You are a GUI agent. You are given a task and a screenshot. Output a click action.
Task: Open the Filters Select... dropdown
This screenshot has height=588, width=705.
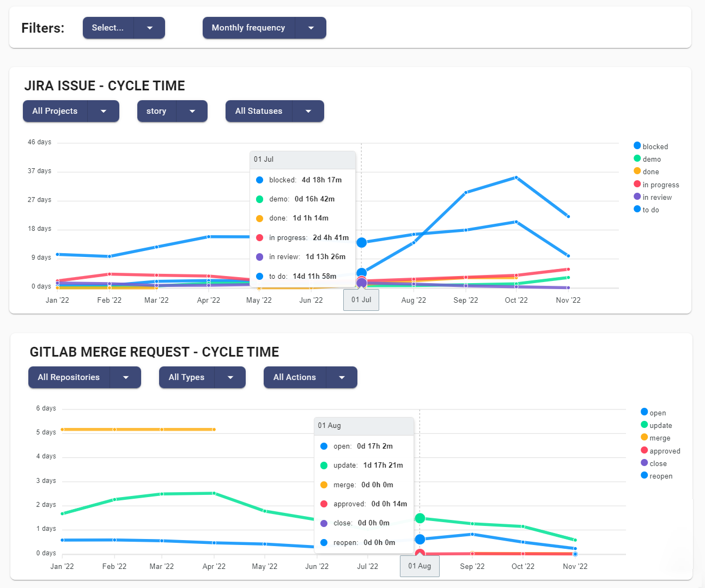point(108,28)
